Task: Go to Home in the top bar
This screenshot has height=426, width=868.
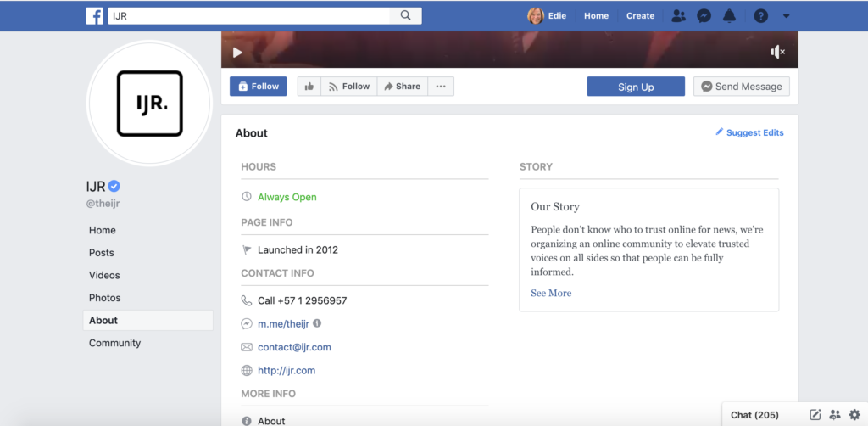Action: click(x=596, y=16)
